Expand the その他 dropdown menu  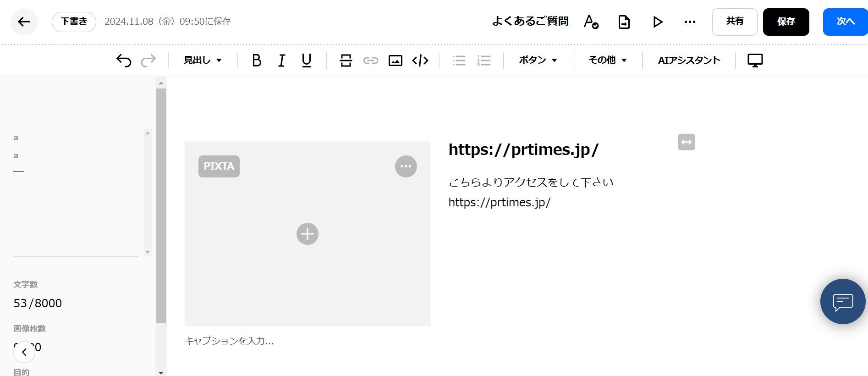tap(608, 61)
